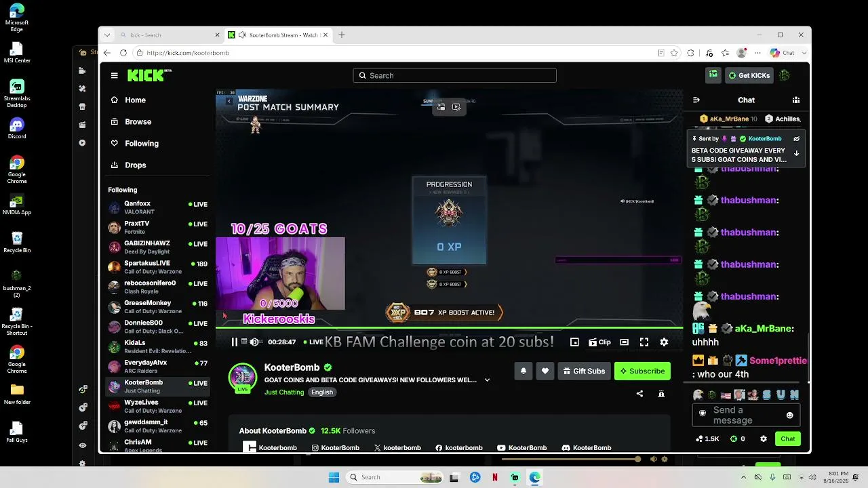The width and height of the screenshot is (868, 488).
Task: Insert the American flag quick emote
Action: [x=726, y=394]
